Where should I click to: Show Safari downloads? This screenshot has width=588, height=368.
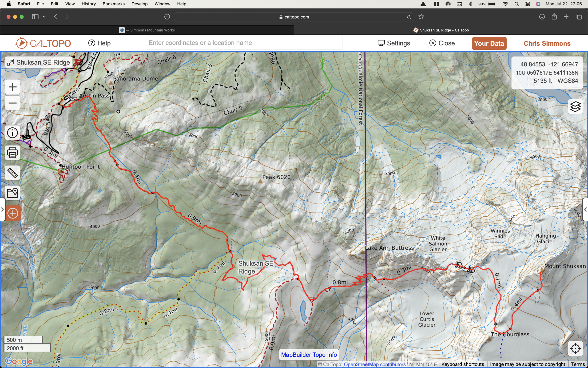[x=542, y=16]
